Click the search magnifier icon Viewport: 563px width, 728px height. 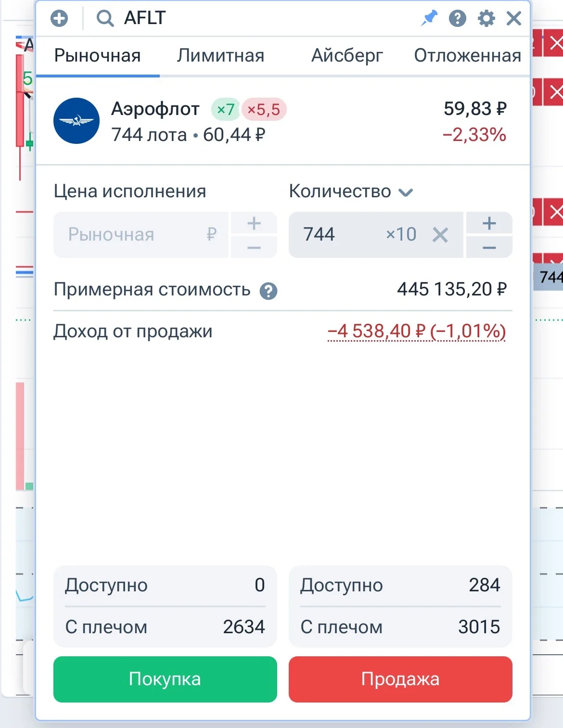tap(105, 19)
